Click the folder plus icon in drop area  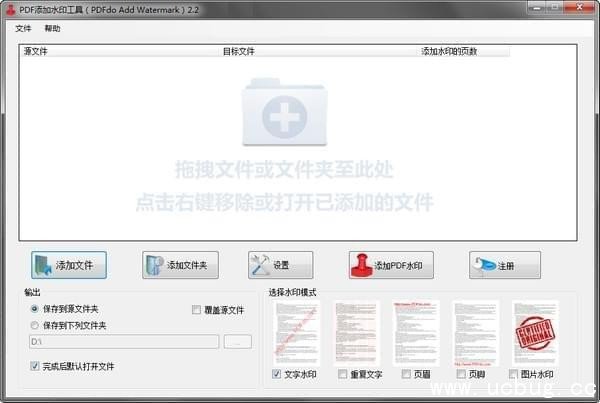[x=284, y=112]
